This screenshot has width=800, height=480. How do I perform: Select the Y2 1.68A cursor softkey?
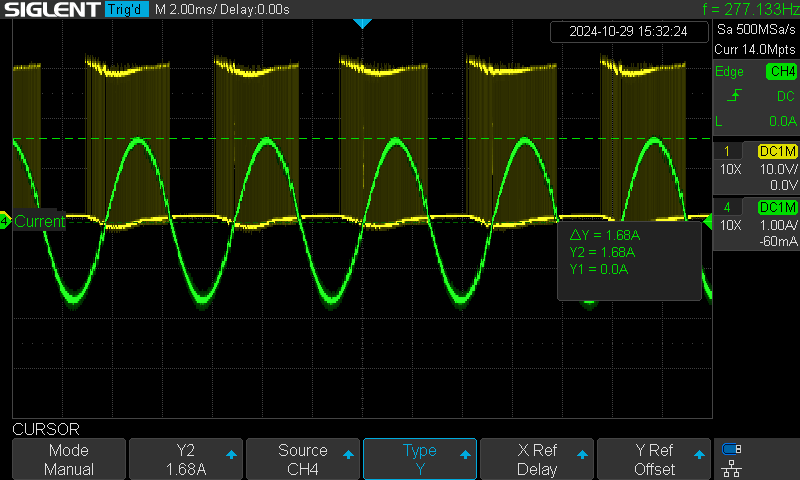(186, 459)
